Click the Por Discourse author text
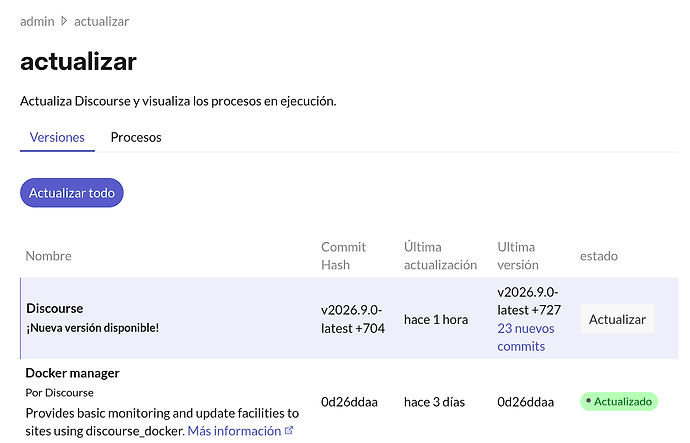 tap(59, 392)
